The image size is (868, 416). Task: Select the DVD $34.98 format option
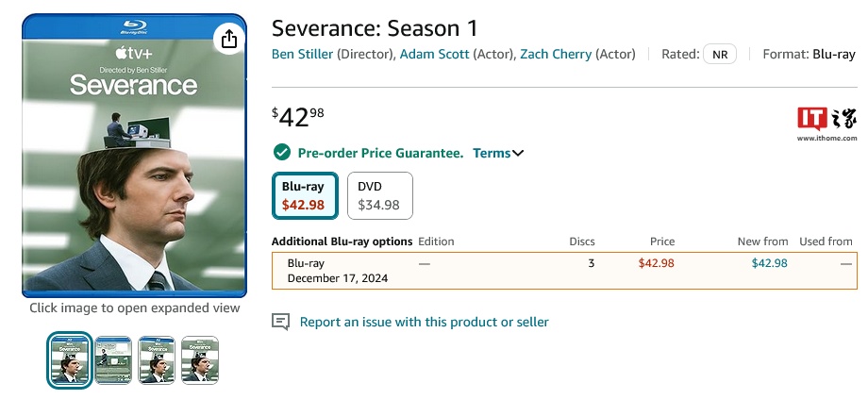click(x=379, y=195)
